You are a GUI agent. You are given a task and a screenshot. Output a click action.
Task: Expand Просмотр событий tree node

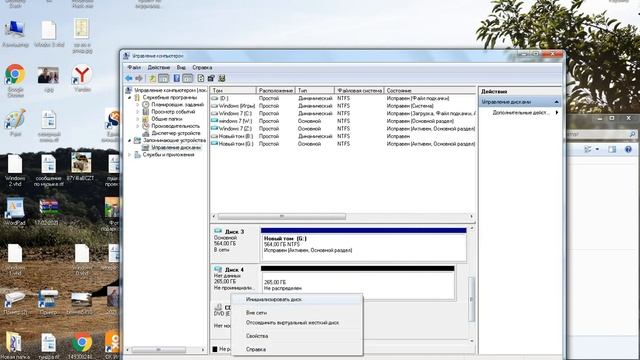(x=138, y=111)
